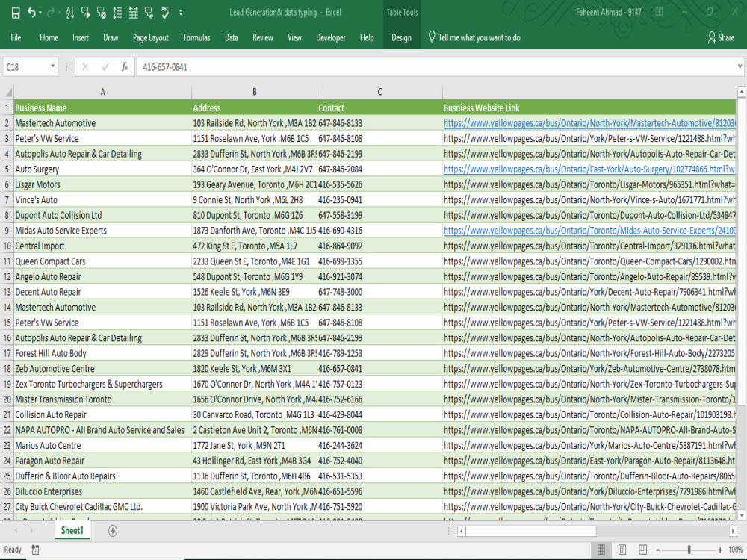Expand the Name Box dropdown arrow
This screenshot has height=560, width=747.
pyautogui.click(x=53, y=66)
